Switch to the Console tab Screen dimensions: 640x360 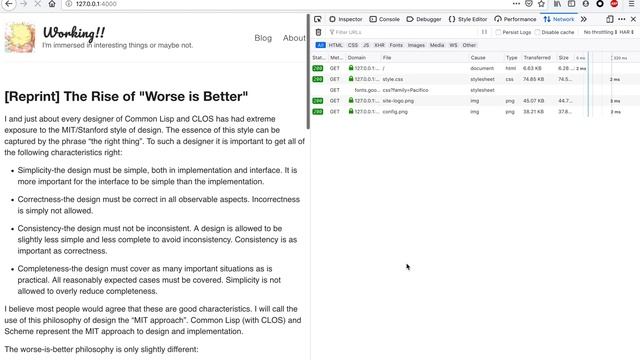[384, 19]
